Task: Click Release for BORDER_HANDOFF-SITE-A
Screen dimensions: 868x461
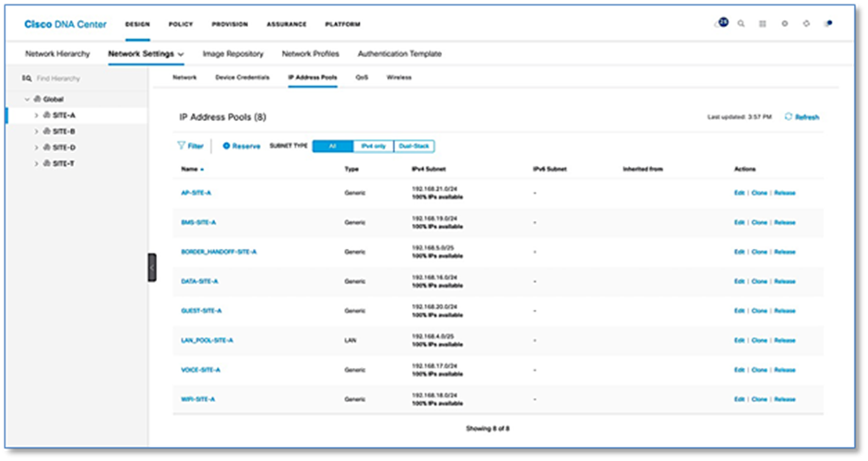Action: click(x=784, y=252)
